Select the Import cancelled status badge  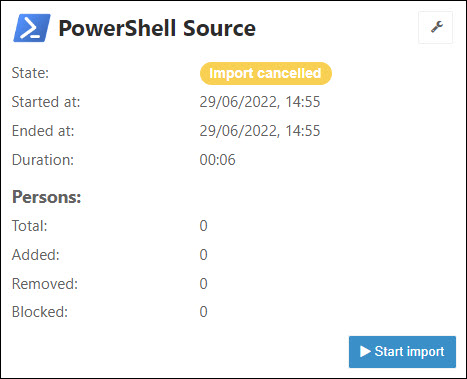click(x=266, y=73)
